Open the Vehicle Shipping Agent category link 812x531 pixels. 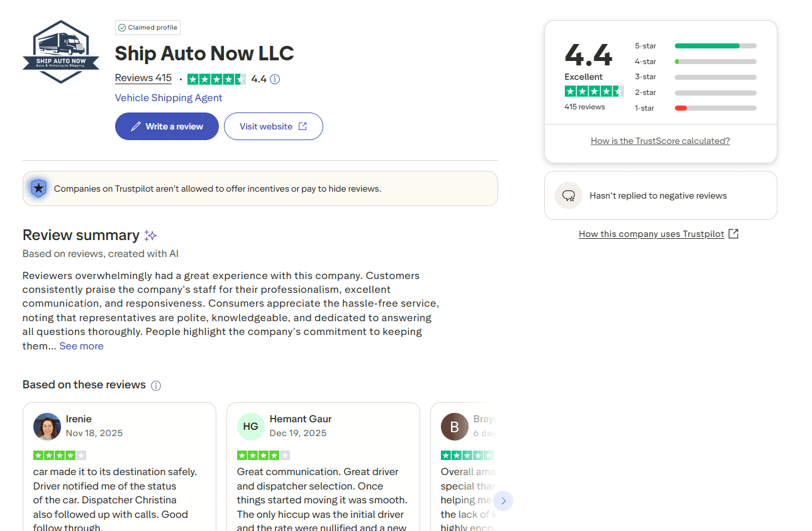tap(169, 98)
